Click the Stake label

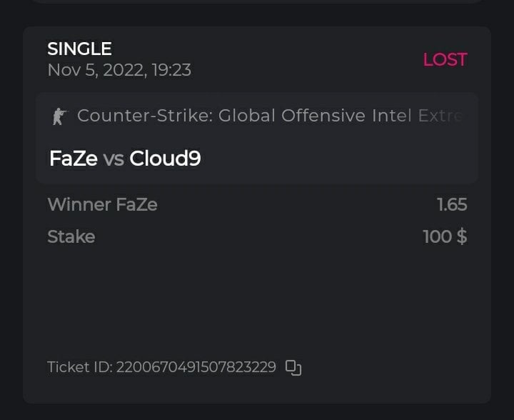71,236
